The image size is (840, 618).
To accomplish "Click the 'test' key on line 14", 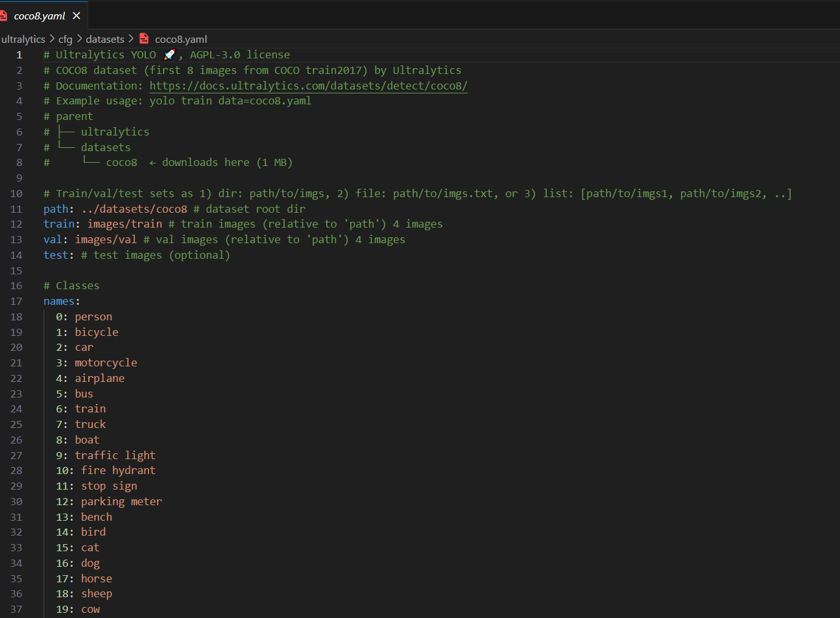I will [x=56, y=256].
